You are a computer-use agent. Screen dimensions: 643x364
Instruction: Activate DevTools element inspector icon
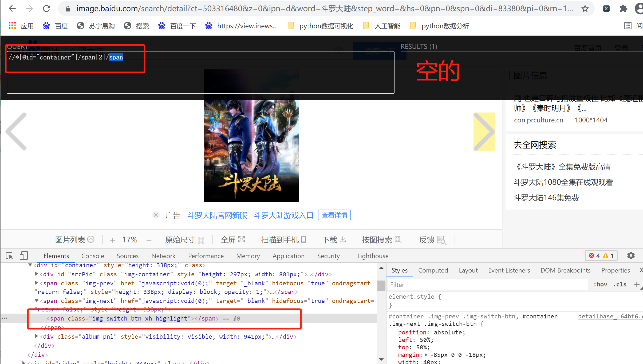pyautogui.click(x=10, y=256)
